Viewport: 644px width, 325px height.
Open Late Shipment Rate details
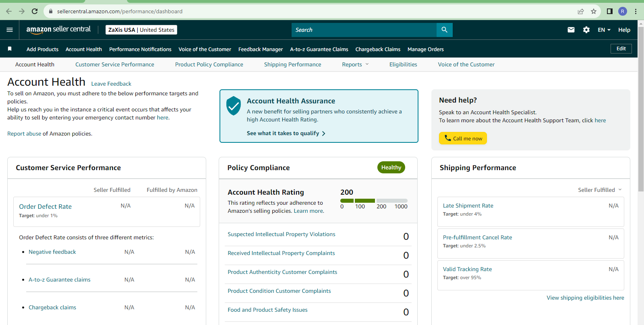tap(468, 206)
